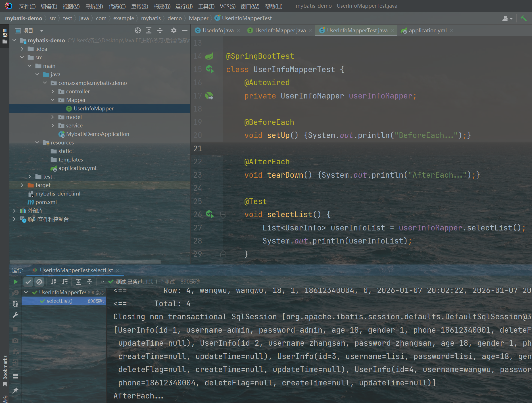Screen dimensions: 532x403
Task: Collapse all test results in Run panel
Action: pyautogui.click(x=89, y=282)
